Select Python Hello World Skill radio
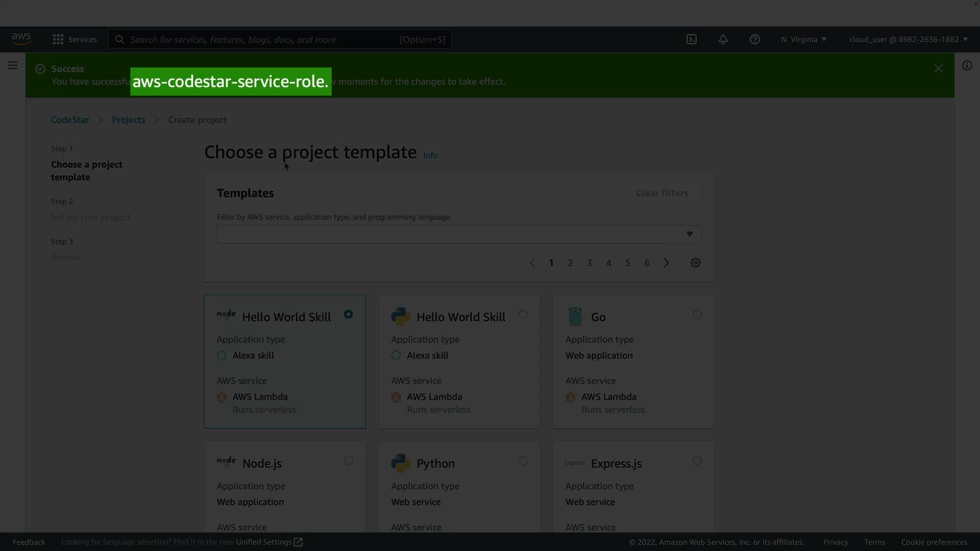 (x=523, y=314)
